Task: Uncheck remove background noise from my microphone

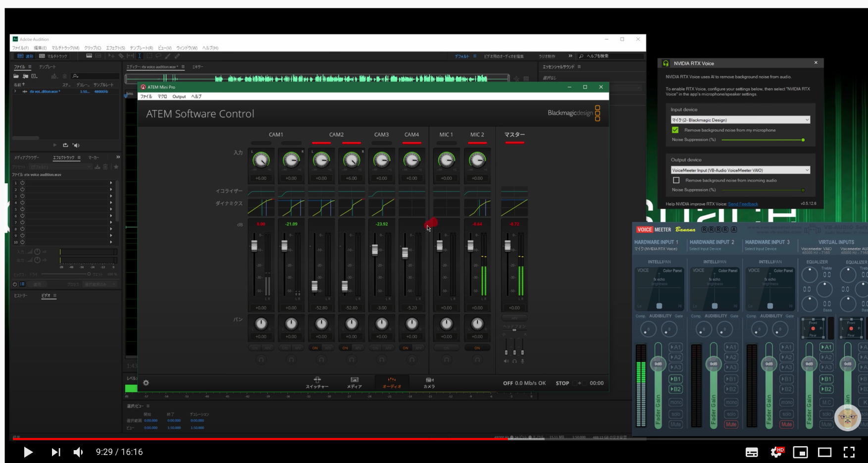Action: tap(675, 130)
